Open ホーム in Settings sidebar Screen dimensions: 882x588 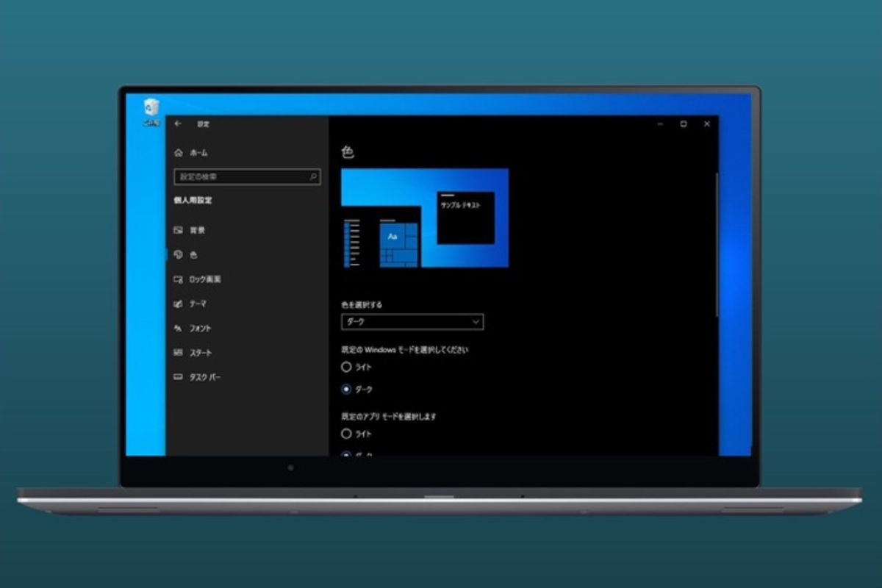191,153
